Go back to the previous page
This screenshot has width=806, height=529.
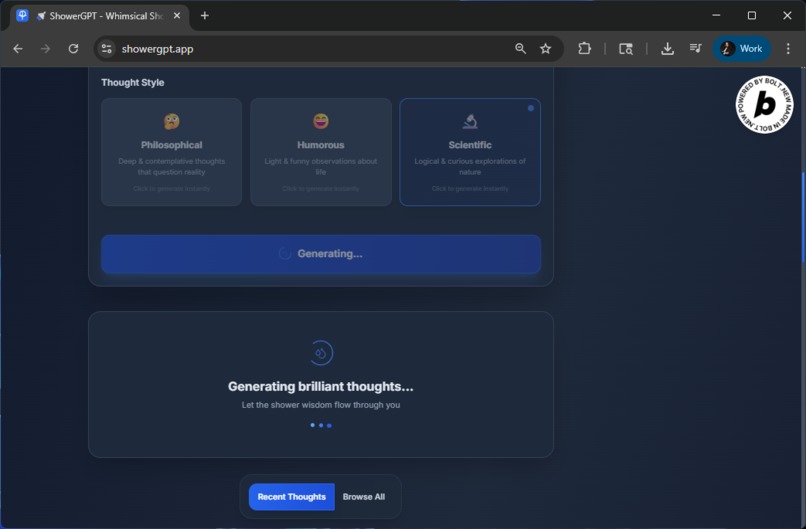pos(18,49)
